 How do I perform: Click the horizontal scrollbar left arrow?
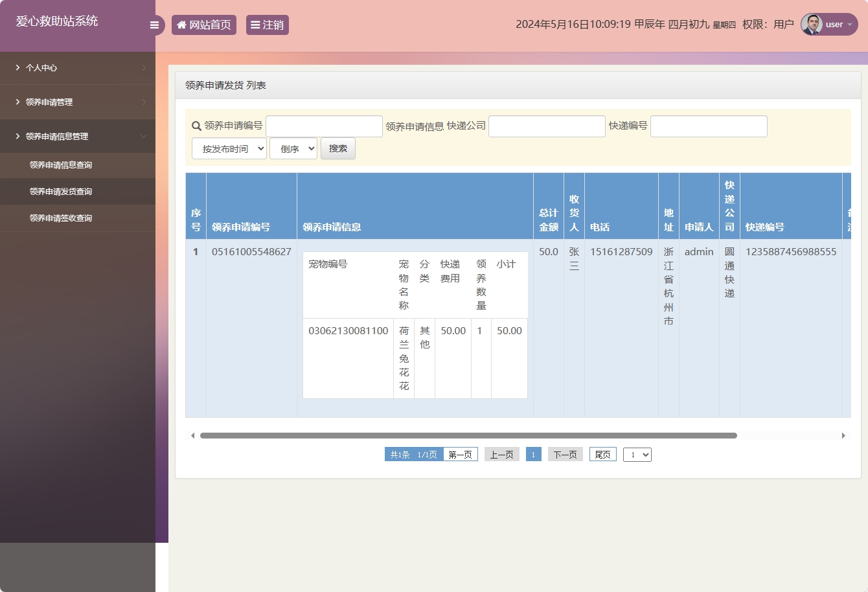pos(192,436)
